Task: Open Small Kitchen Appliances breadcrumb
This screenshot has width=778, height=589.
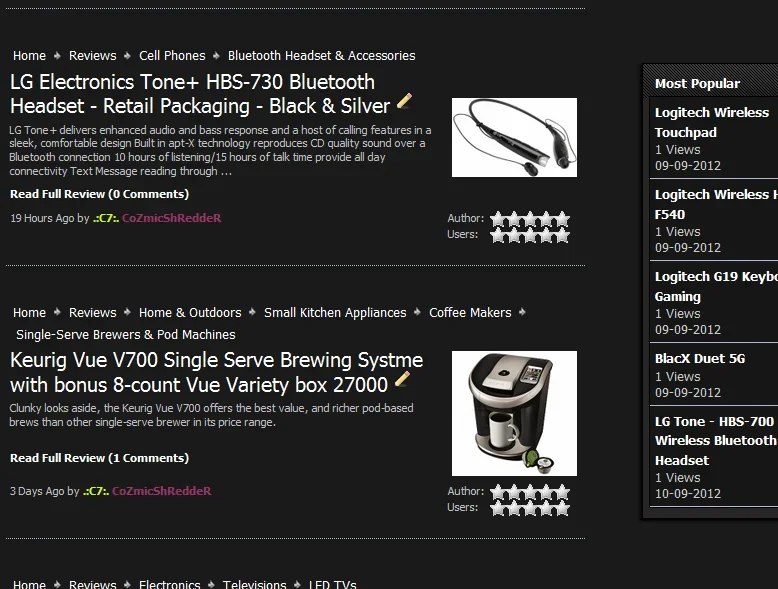Action: click(x=335, y=313)
